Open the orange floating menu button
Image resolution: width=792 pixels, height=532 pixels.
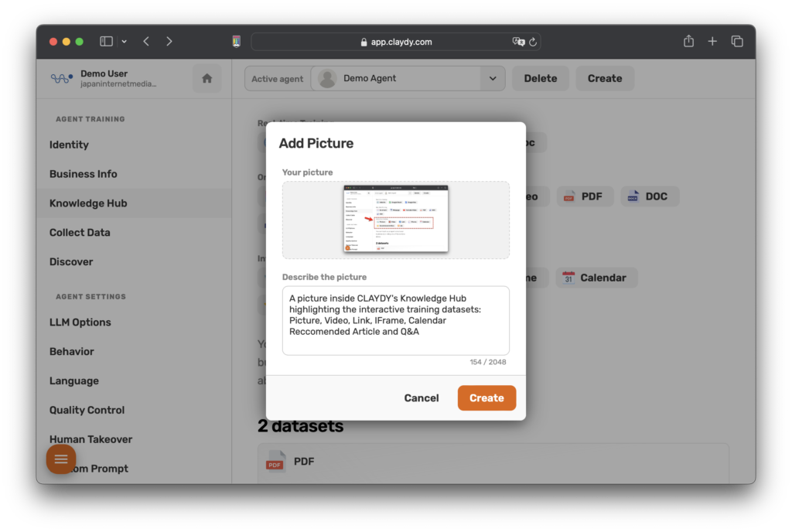61,459
